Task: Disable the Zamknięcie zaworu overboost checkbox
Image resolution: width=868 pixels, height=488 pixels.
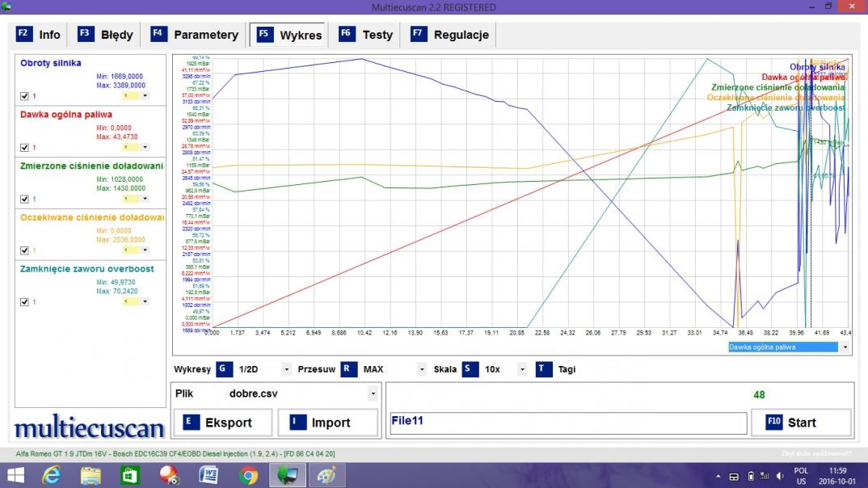Action: click(23, 301)
